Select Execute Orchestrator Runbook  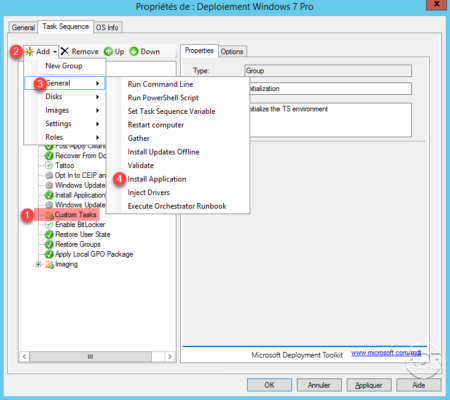coord(177,206)
